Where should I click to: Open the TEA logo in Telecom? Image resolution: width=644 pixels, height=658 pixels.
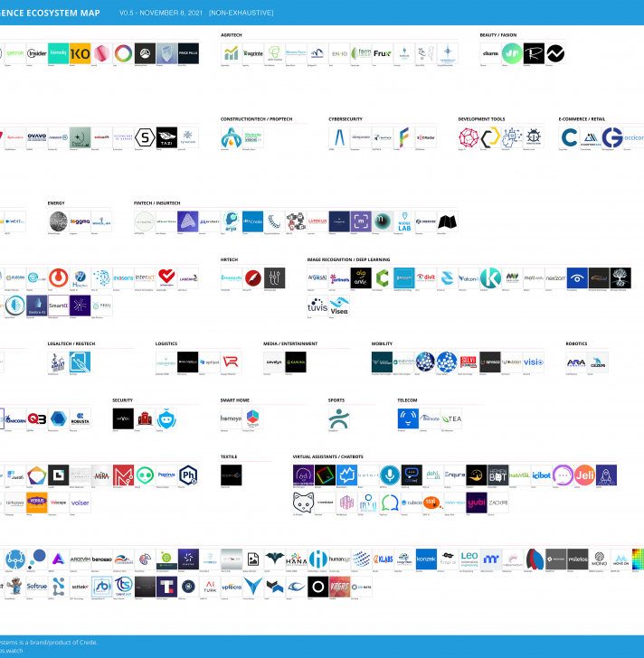pos(451,418)
